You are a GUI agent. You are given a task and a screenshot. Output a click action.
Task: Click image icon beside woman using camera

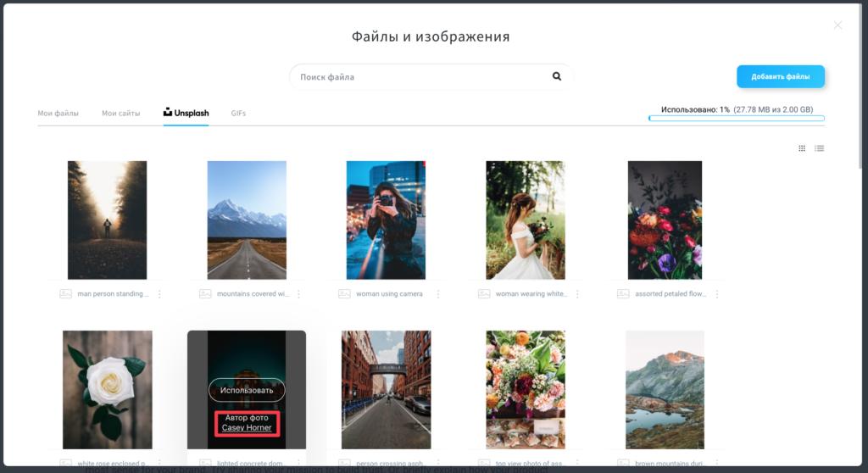tap(344, 294)
